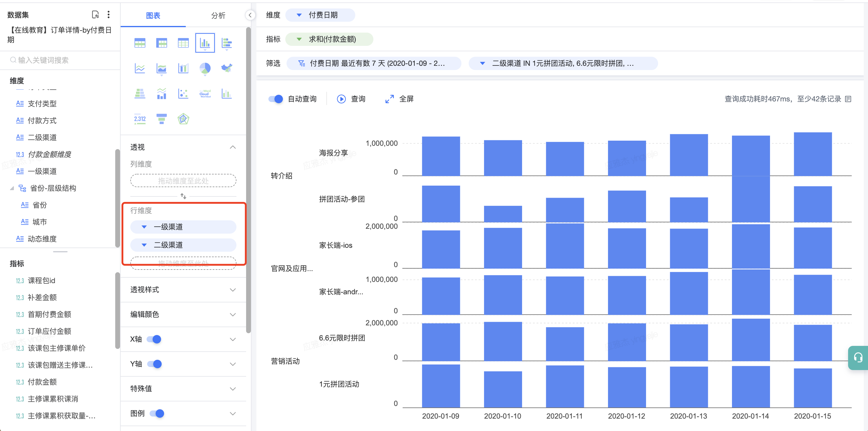This screenshot has height=431, width=868.
Task: Choose the dual-axis bar chart type
Action: [183, 69]
